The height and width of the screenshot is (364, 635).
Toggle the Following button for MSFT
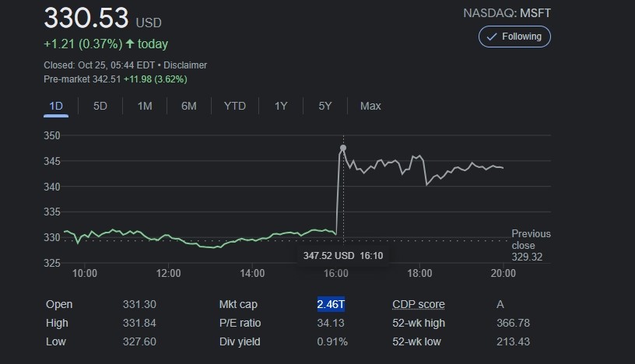pos(514,37)
